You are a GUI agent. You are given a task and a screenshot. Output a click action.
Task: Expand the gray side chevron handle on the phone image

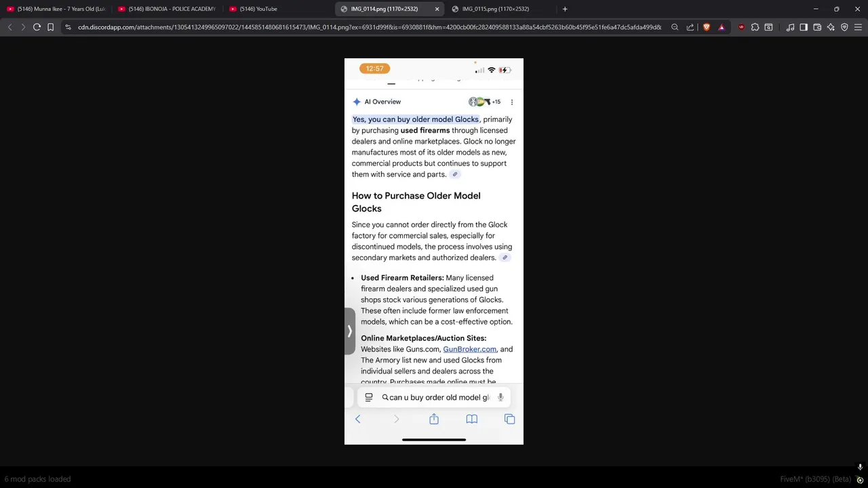(350, 331)
